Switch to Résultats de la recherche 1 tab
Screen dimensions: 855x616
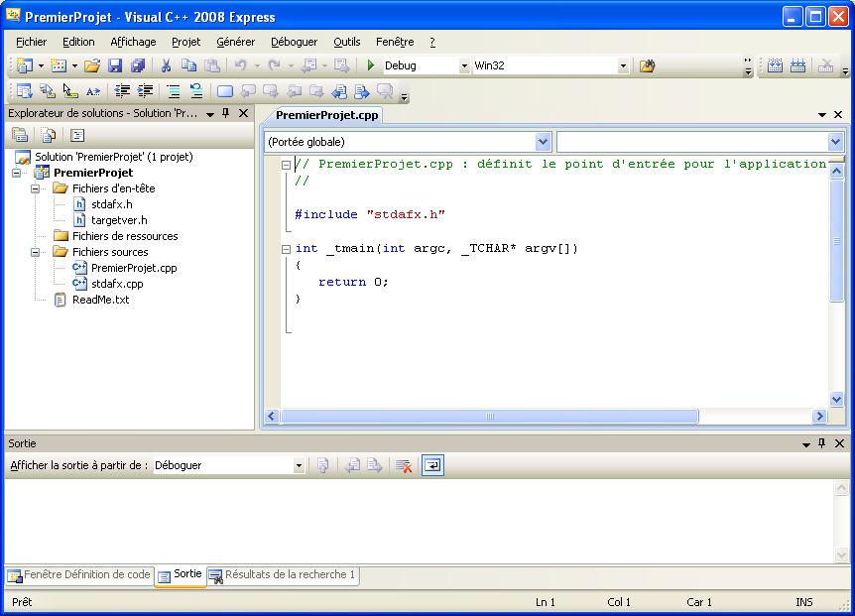pos(283,575)
